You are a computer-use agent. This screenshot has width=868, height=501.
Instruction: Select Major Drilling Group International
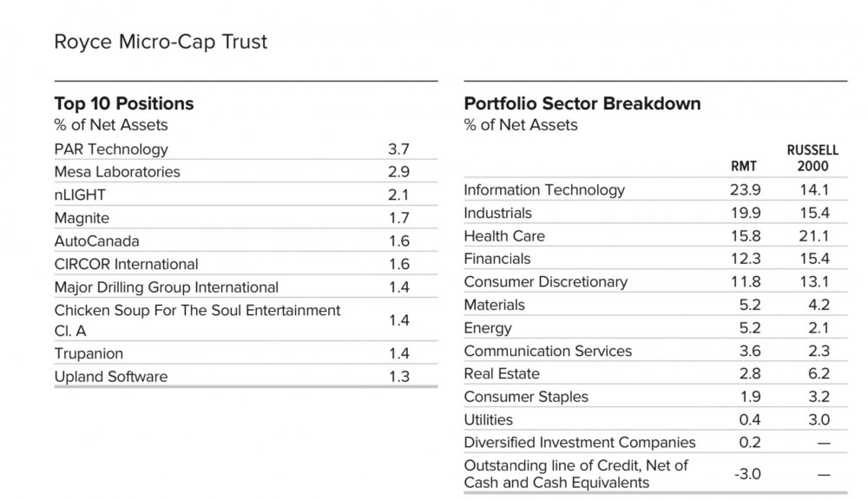pyautogui.click(x=167, y=287)
